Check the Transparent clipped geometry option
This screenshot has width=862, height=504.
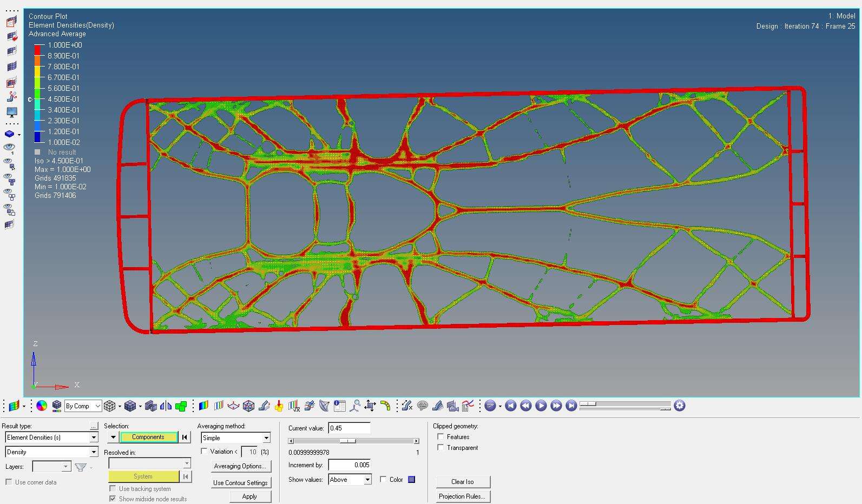pyautogui.click(x=440, y=448)
